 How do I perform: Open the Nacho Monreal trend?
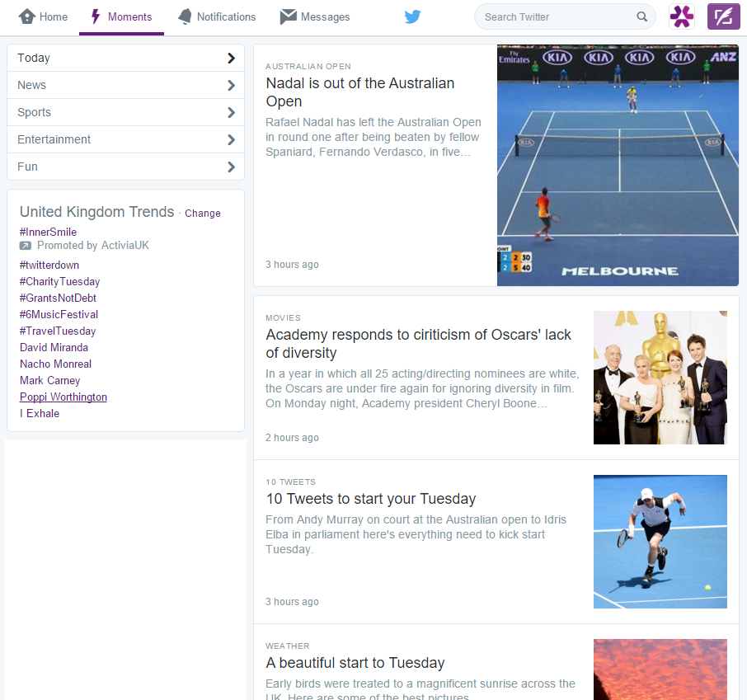55,364
